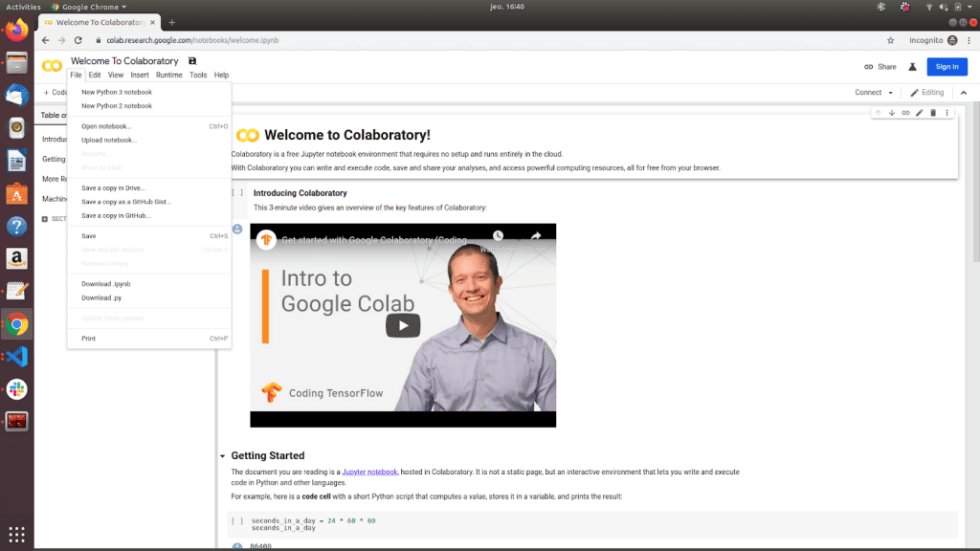Click the Chrome address bar URL

coord(192,40)
